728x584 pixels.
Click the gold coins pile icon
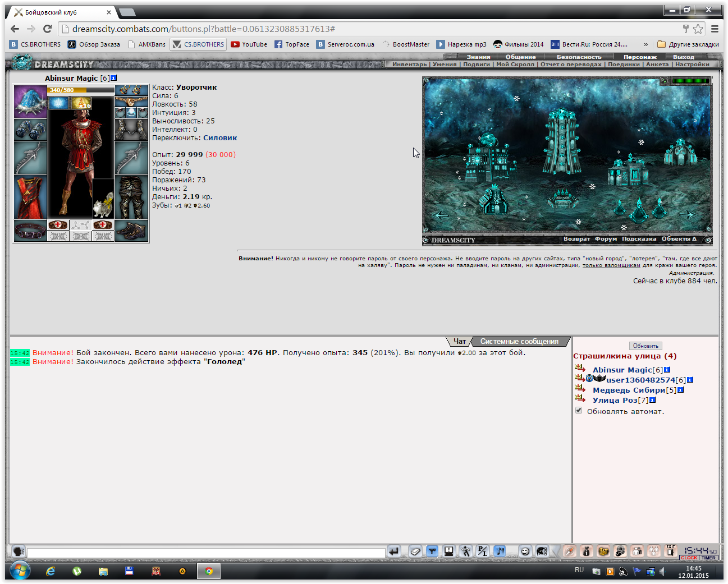point(603,551)
